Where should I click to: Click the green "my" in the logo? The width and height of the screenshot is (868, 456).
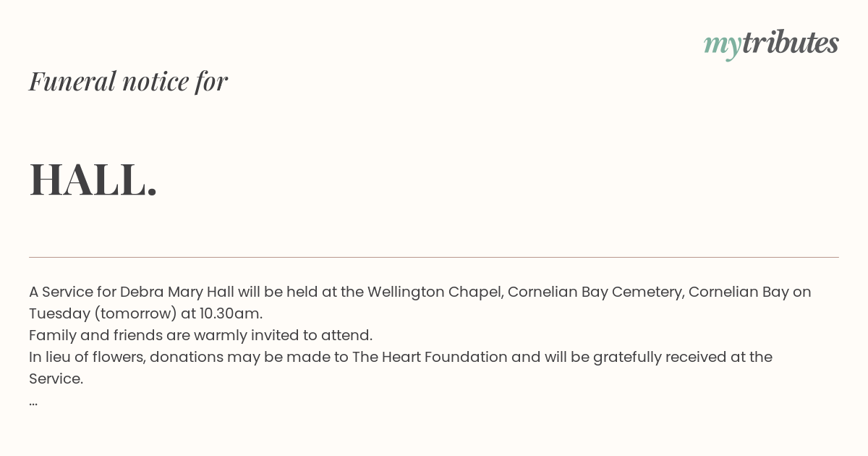pos(722,45)
